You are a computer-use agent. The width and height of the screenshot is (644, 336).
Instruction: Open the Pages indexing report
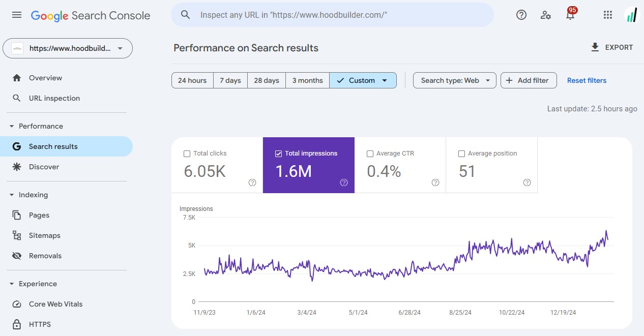coord(66,215)
